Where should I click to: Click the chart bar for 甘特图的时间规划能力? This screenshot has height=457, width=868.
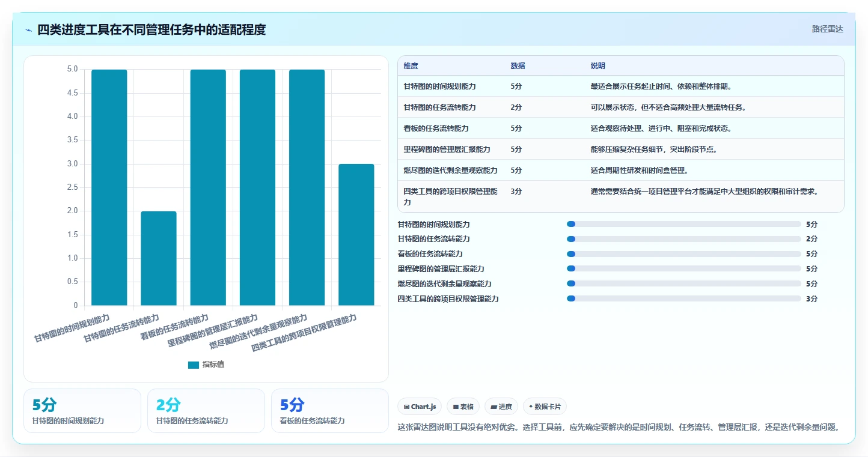click(x=109, y=187)
